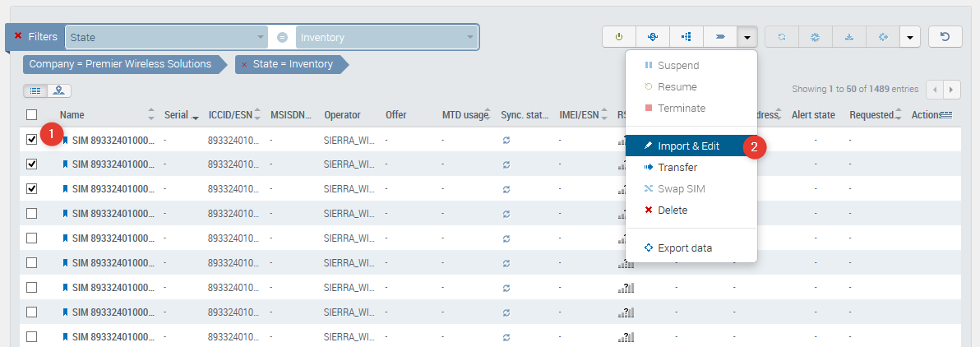Click the tree hierarchy toolbar icon

(686, 37)
